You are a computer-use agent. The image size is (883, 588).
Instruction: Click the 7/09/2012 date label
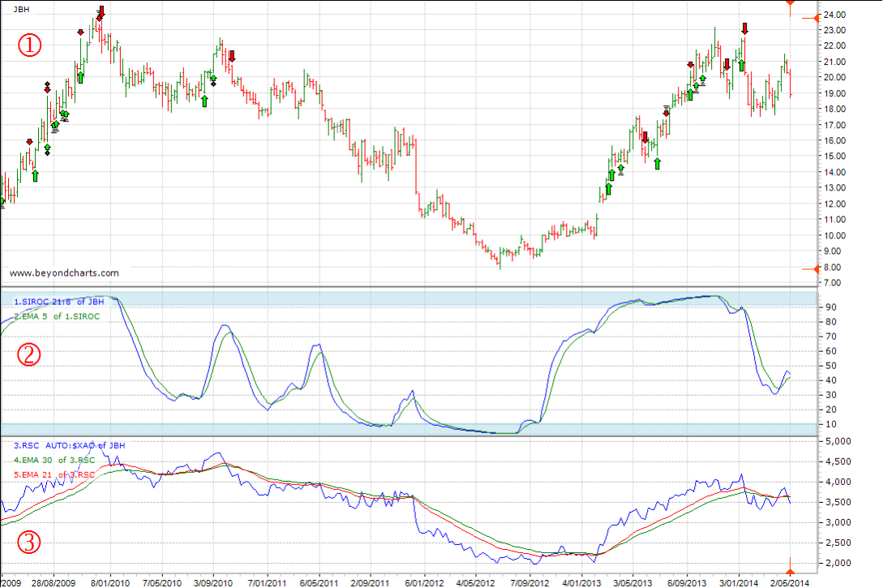(529, 583)
